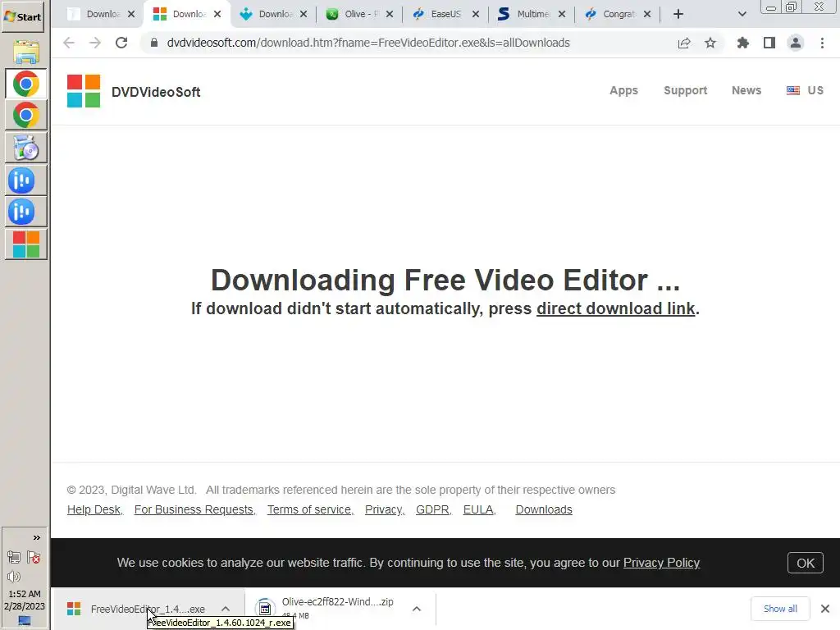Select the first Chrome taskbar icon
840x630 pixels.
click(25, 84)
